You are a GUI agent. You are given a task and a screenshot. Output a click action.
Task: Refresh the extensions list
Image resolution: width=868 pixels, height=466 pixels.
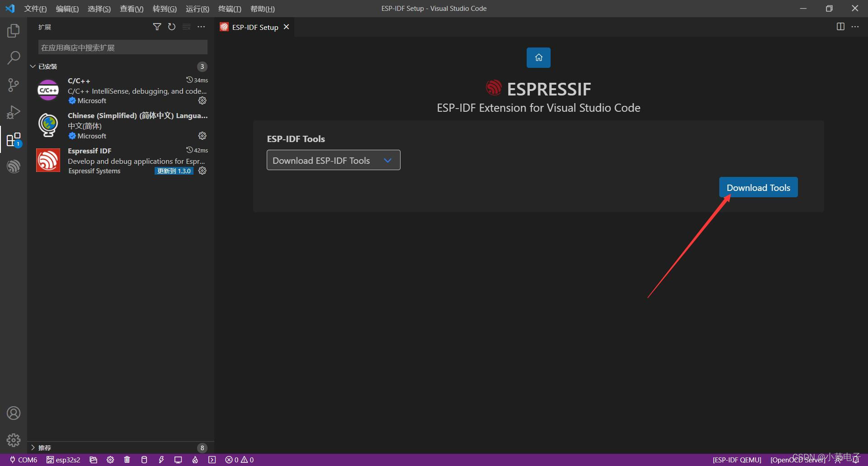(172, 27)
